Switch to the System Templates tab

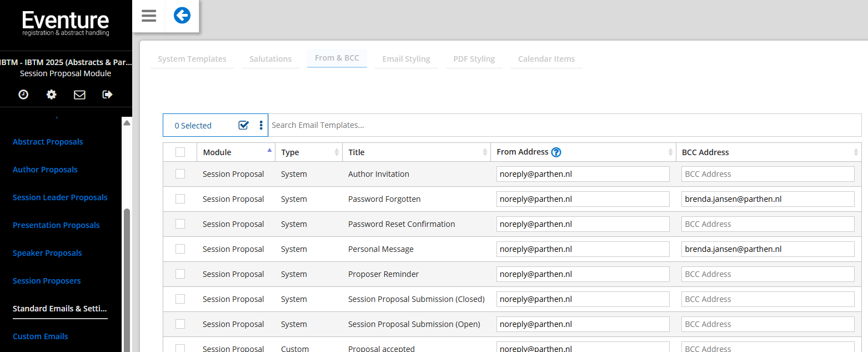(x=192, y=58)
